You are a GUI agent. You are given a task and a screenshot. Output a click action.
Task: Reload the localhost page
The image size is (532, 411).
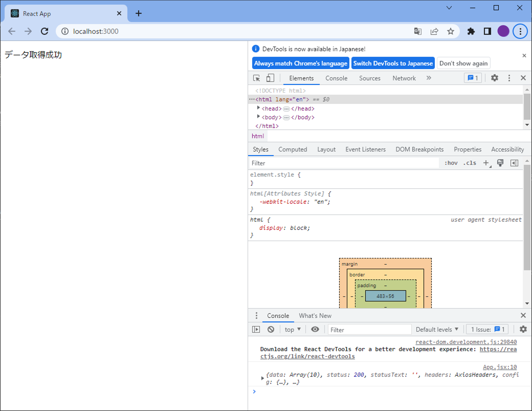click(45, 31)
